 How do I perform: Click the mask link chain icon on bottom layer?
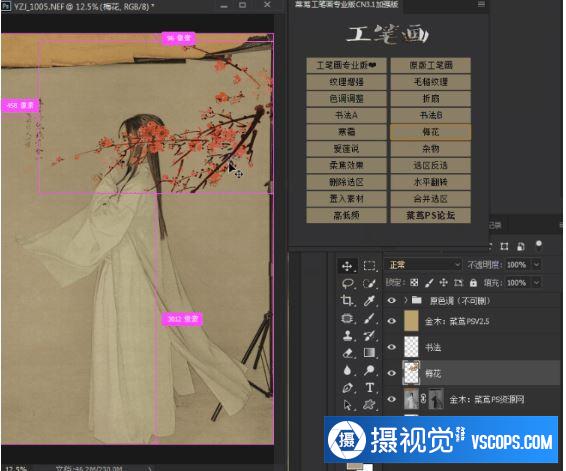point(423,399)
